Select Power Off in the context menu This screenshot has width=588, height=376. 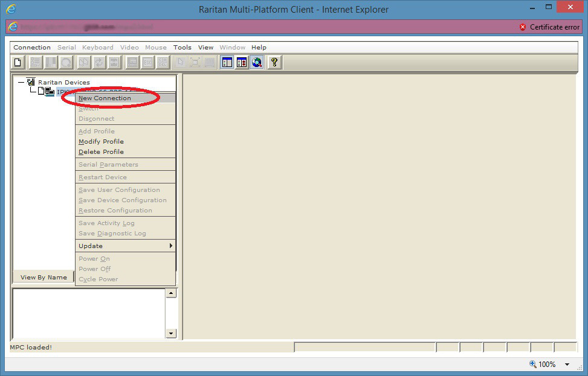click(x=125, y=269)
